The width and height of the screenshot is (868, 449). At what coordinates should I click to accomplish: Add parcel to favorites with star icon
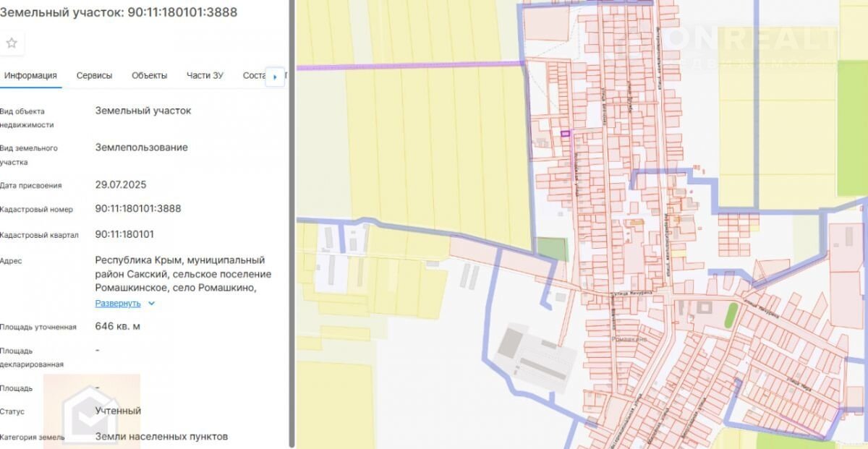pos(12,43)
